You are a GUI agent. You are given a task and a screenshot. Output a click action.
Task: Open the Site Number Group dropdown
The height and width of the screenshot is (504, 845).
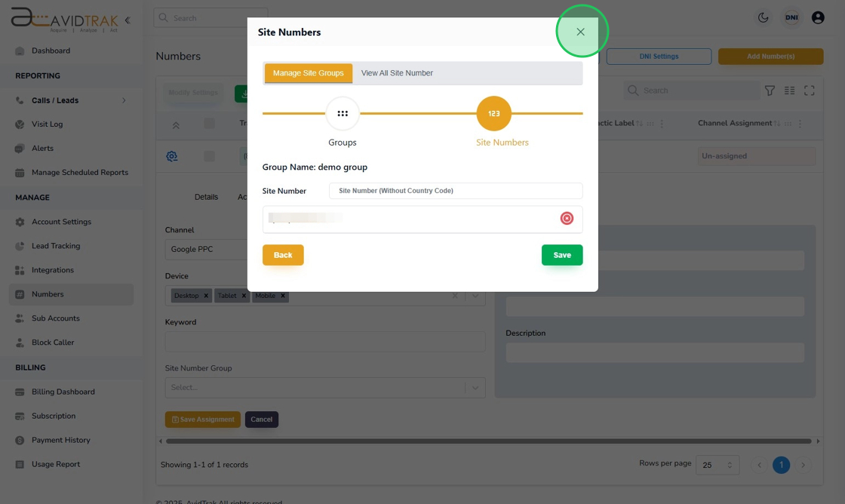[x=325, y=388]
